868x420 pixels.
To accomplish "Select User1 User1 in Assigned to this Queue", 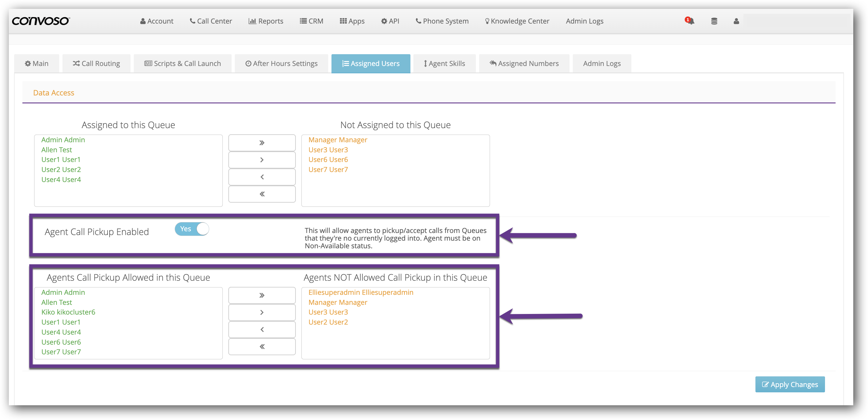I will 61,160.
